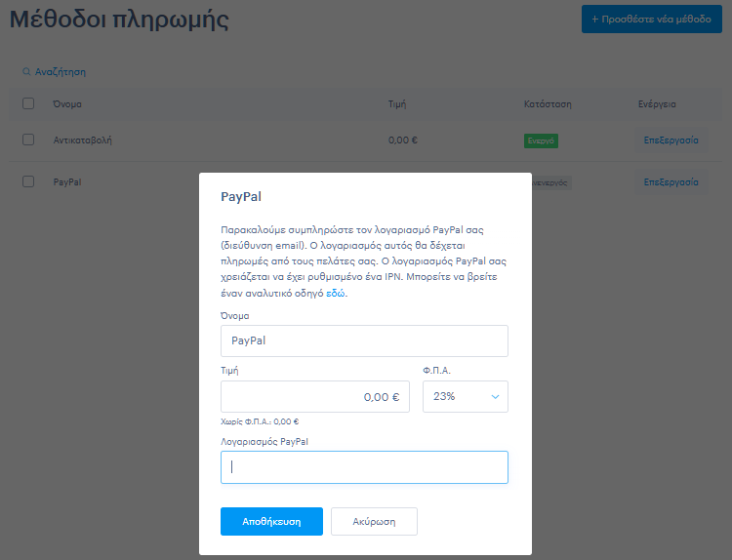Click the Αντικαταβολή method name
Viewport: 732px width, 560px height.
[82, 140]
